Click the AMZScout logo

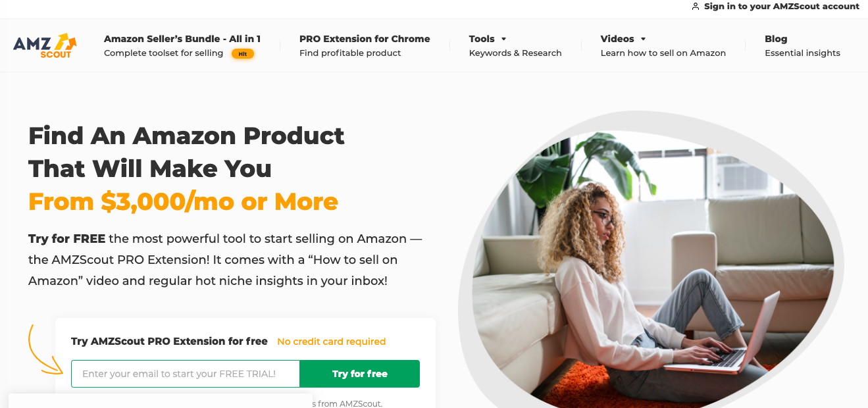(x=45, y=45)
